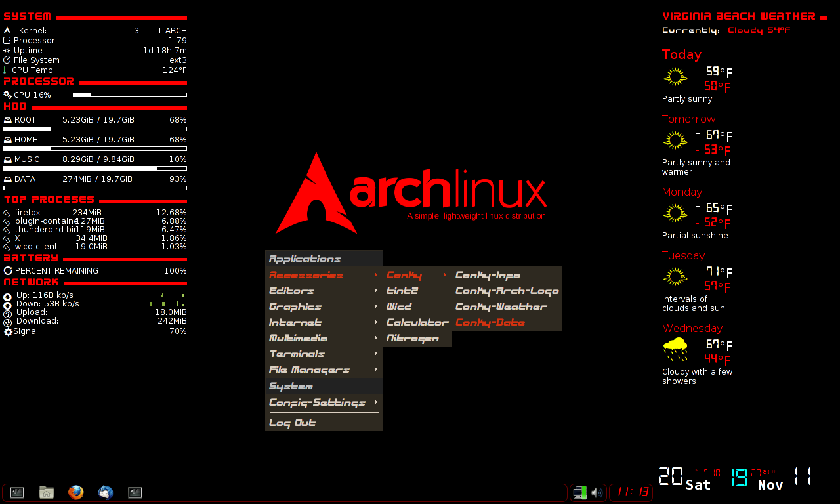
Task: Click the network activity graph
Action: [x=169, y=300]
